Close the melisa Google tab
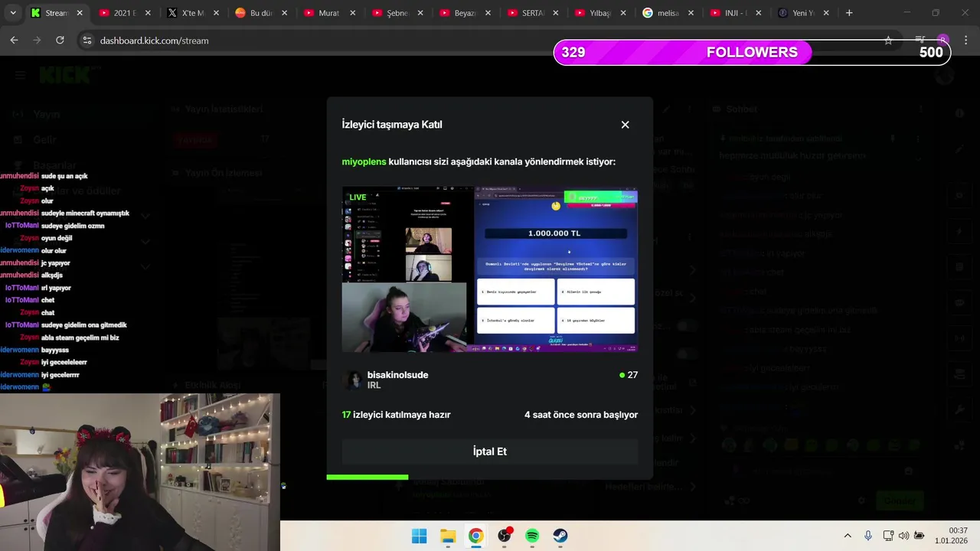The height and width of the screenshot is (551, 980). coord(691,13)
